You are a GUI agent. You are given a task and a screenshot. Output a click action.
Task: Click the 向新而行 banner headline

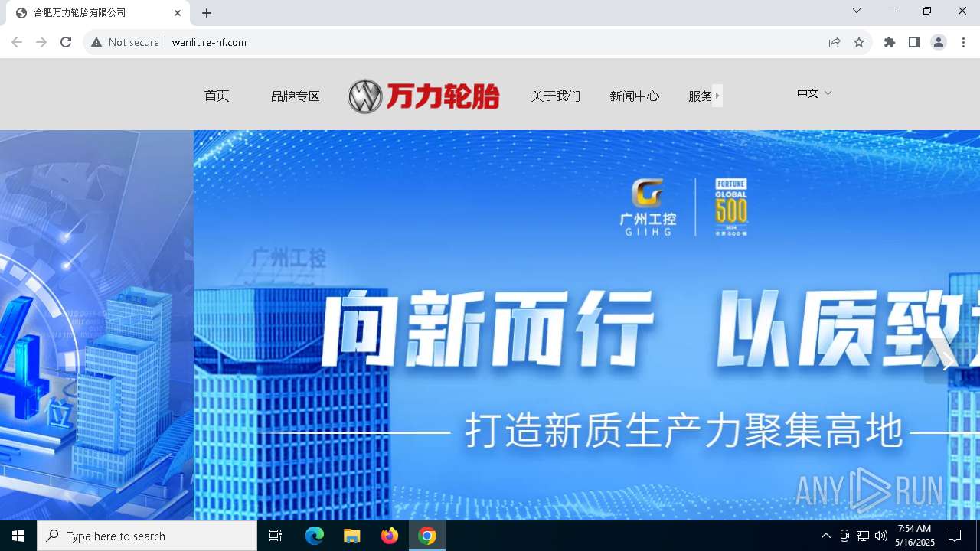(488, 329)
